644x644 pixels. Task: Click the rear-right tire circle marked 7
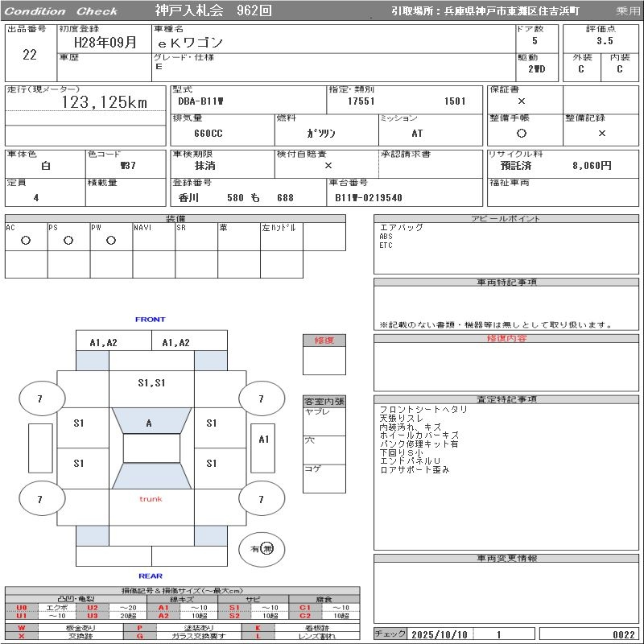point(261,499)
